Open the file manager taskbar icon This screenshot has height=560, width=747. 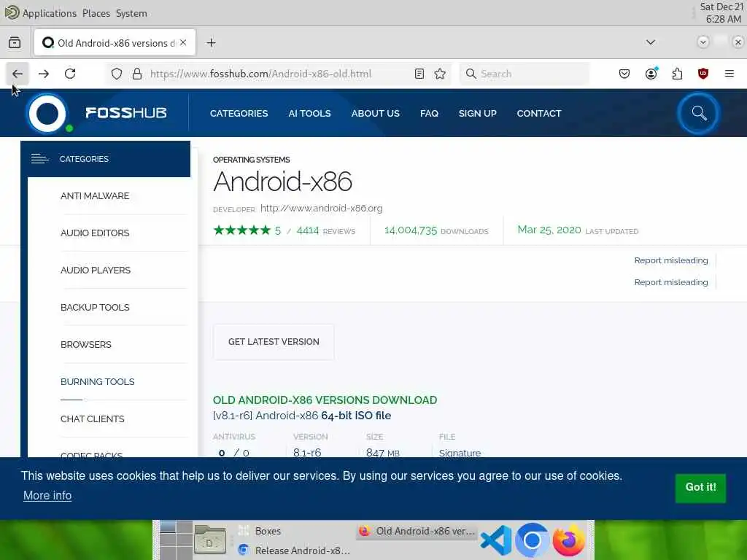[210, 540]
